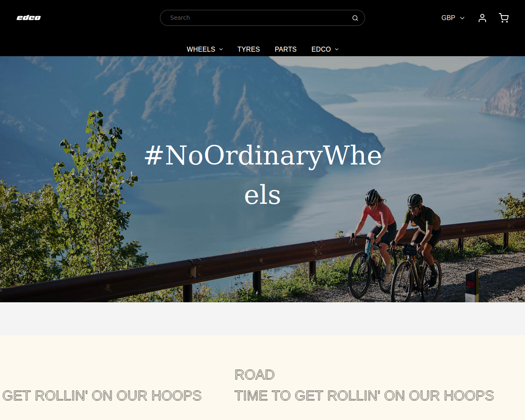Click the EDCO chevron arrow
This screenshot has width=525, height=420.
(x=337, y=49)
